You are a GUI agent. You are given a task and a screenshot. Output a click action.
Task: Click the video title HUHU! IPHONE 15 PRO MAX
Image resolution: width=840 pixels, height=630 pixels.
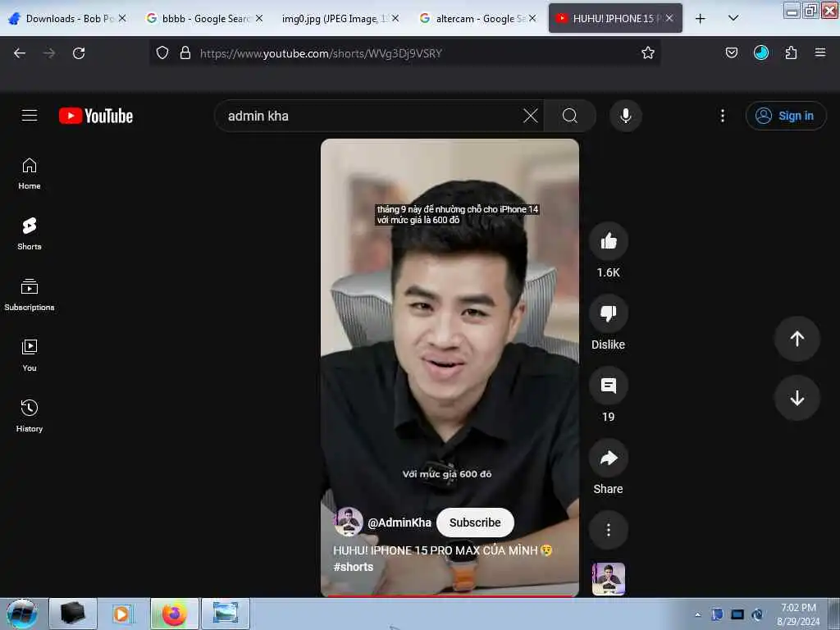pyautogui.click(x=442, y=550)
